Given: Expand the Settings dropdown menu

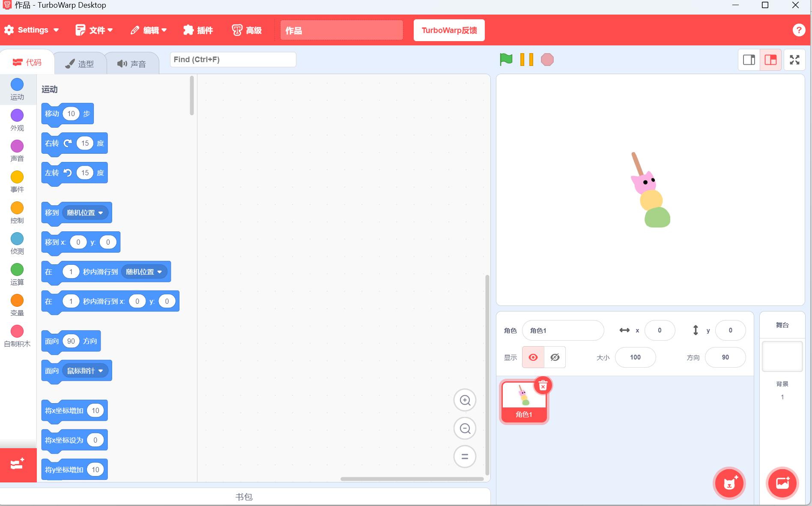Looking at the screenshot, I should coord(32,30).
